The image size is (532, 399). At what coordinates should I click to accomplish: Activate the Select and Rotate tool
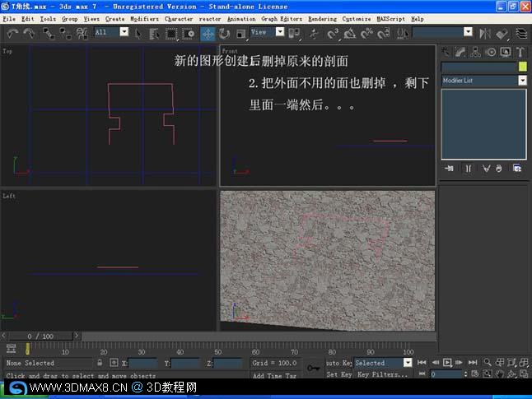click(x=224, y=34)
